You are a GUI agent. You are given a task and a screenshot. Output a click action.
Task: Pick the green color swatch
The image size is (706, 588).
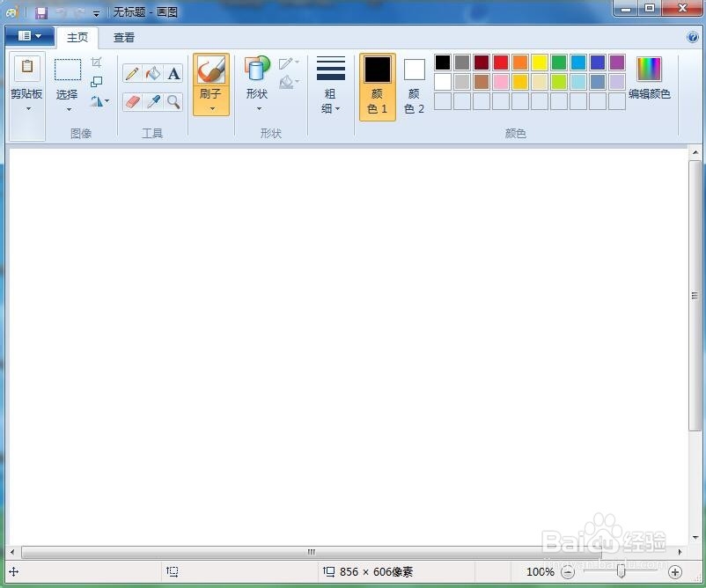(559, 62)
